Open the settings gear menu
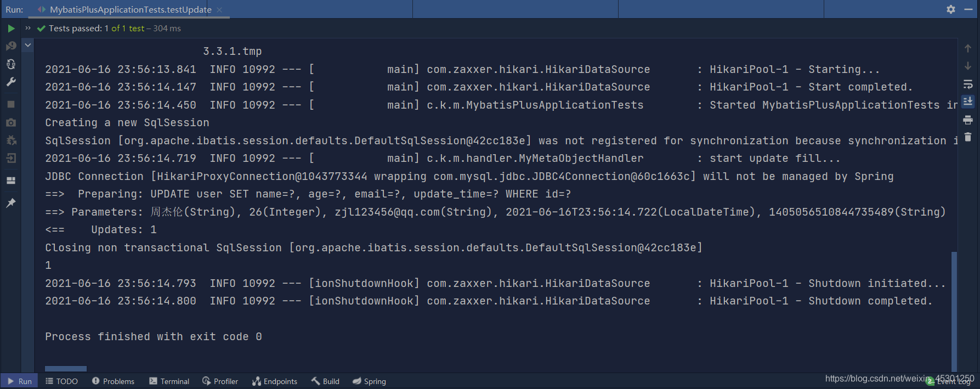The height and width of the screenshot is (389, 980). pos(951,9)
